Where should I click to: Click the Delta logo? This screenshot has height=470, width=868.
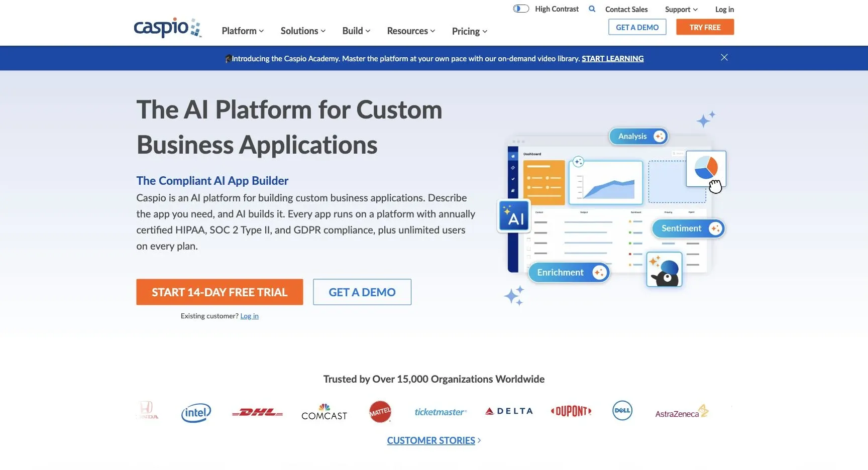(509, 411)
